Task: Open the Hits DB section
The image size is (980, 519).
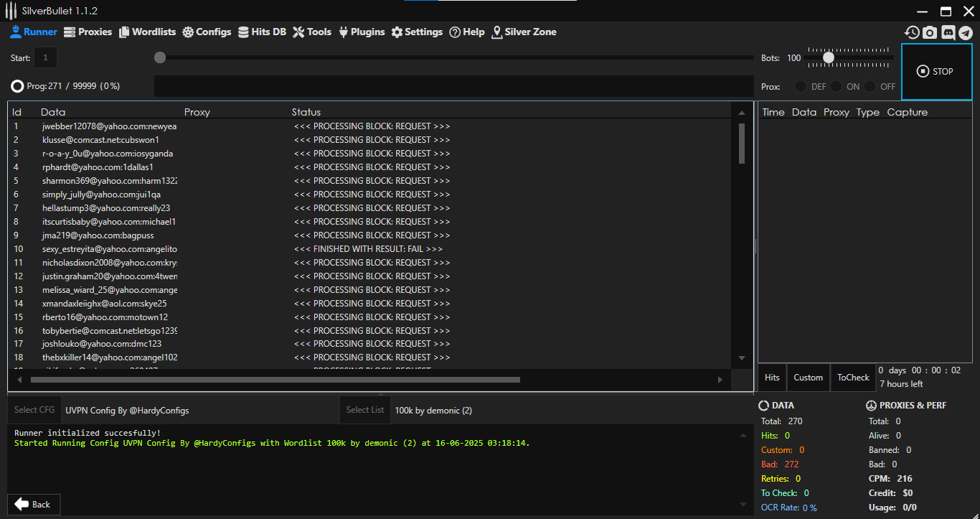Action: tap(262, 32)
